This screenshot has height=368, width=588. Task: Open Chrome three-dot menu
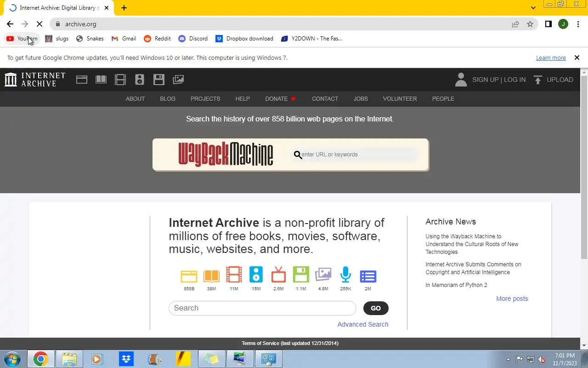pos(578,24)
